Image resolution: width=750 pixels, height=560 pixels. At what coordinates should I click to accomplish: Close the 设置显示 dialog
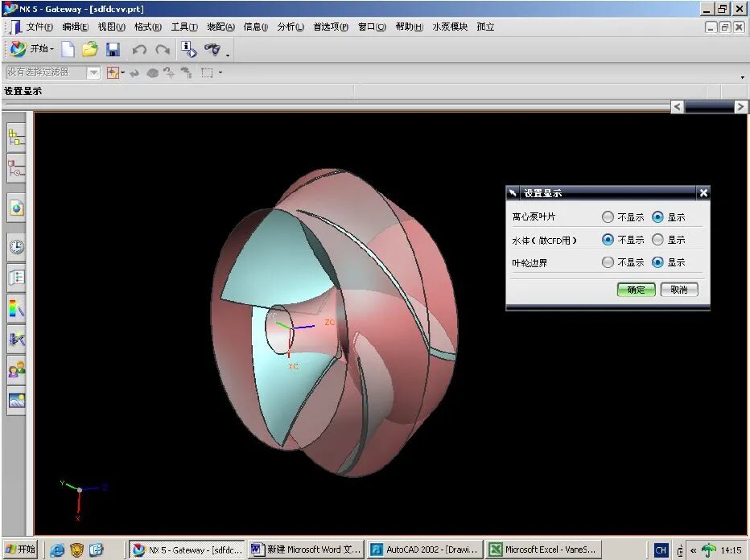703,193
